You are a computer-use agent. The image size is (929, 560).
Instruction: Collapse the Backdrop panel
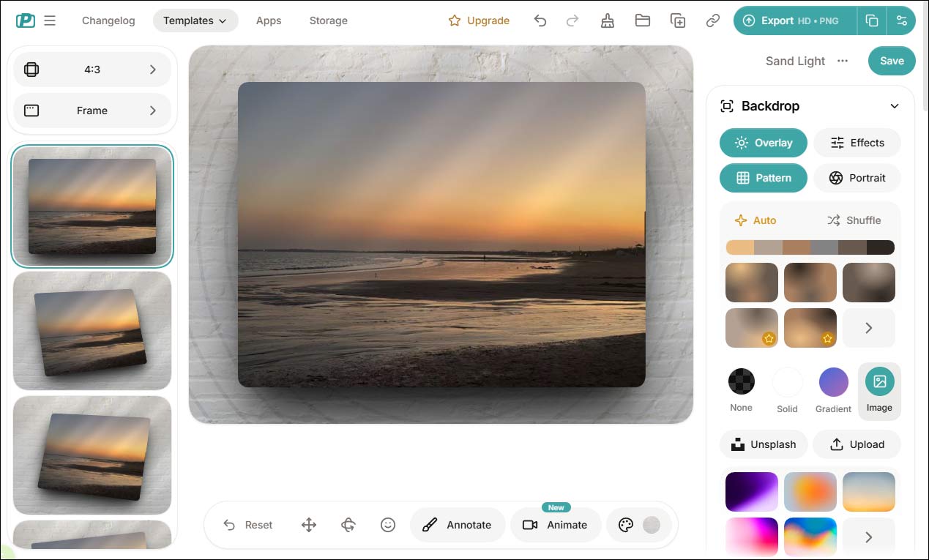pos(894,105)
